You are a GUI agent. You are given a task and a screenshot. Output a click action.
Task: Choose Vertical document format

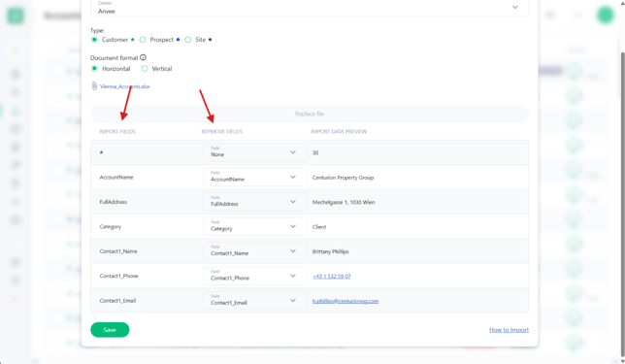(145, 69)
